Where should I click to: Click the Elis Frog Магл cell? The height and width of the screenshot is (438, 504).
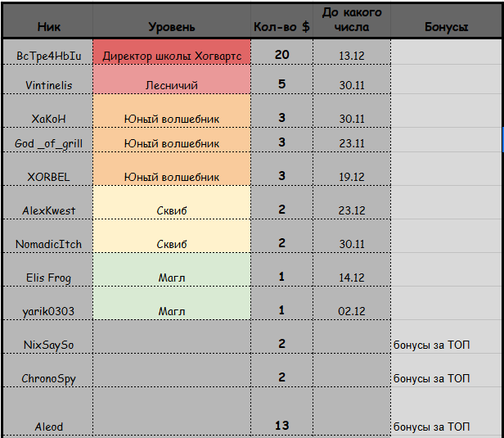click(x=172, y=270)
